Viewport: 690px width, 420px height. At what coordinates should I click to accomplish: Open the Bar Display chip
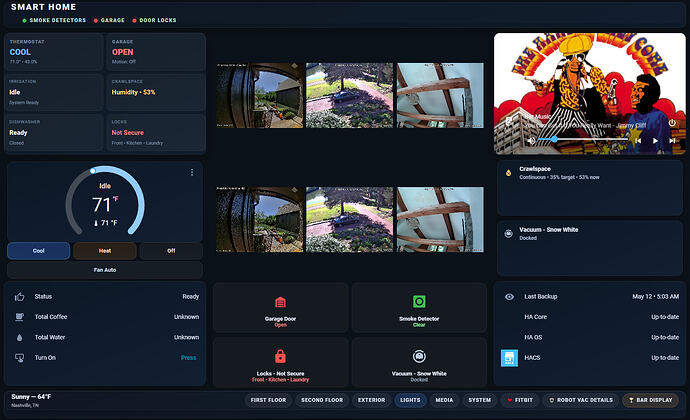tap(650, 400)
